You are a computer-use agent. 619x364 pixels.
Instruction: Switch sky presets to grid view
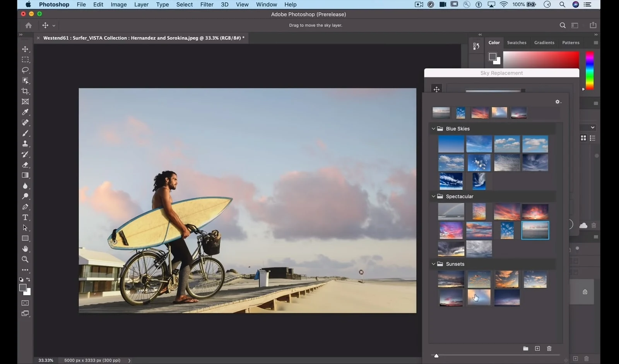pyautogui.click(x=583, y=138)
